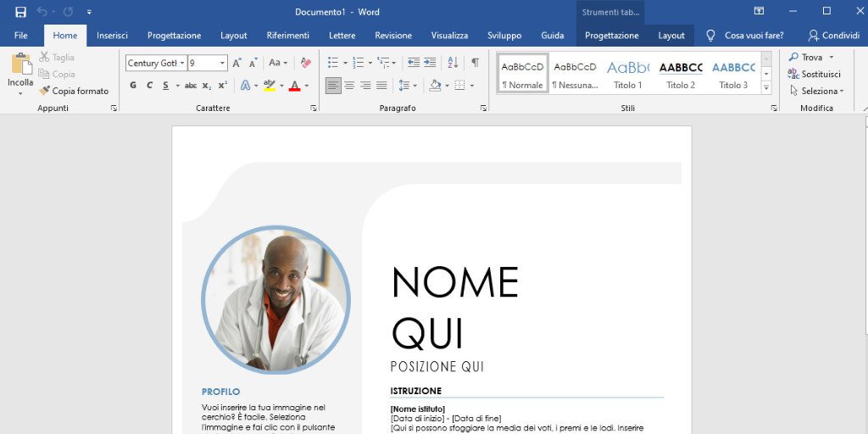Apply the Normale style
Viewport: 868px width, 434px height.
point(522,75)
